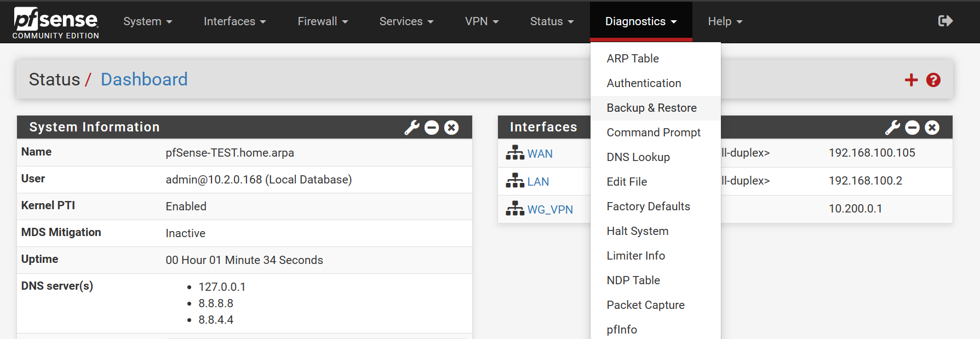Collapse the Diagnostics dropdown menu
Viewport: 980px width, 339px height.
coord(641,21)
